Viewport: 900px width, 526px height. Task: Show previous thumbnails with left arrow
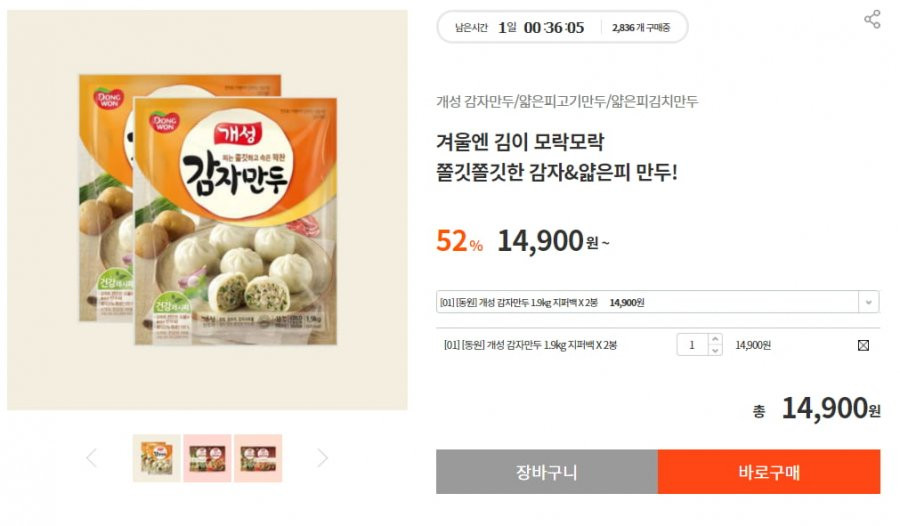tap(91, 458)
